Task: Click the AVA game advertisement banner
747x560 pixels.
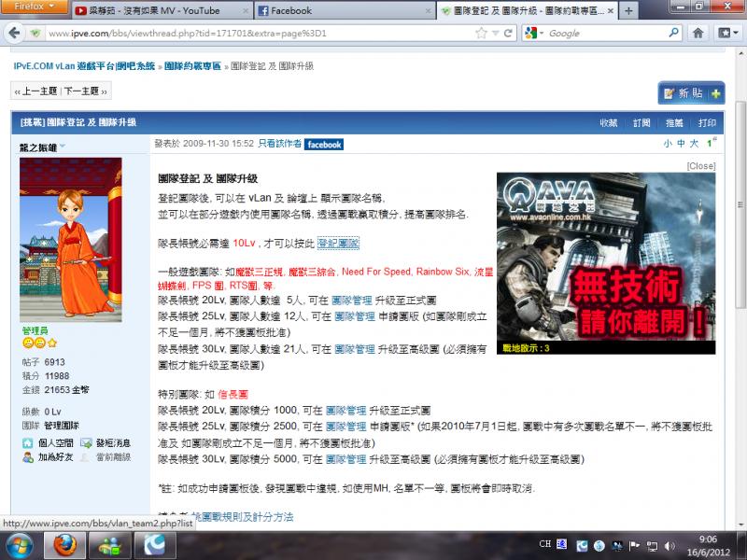Action: [x=606, y=263]
